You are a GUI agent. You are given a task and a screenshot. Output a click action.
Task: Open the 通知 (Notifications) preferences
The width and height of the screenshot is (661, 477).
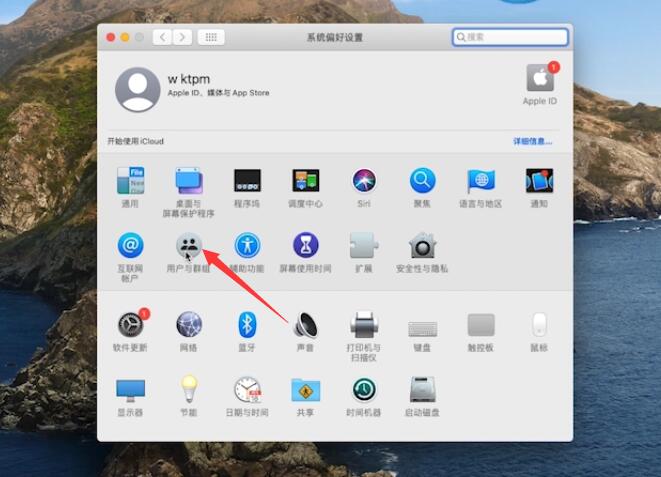539,181
